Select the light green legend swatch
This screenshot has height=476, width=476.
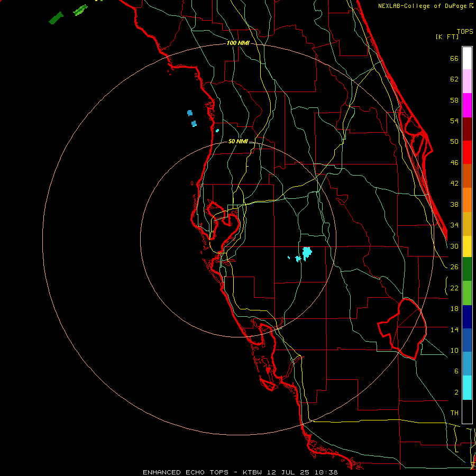point(467,292)
